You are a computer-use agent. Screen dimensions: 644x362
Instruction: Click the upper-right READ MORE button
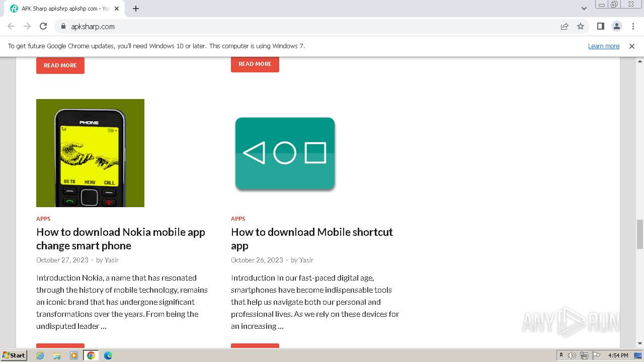[x=255, y=64]
